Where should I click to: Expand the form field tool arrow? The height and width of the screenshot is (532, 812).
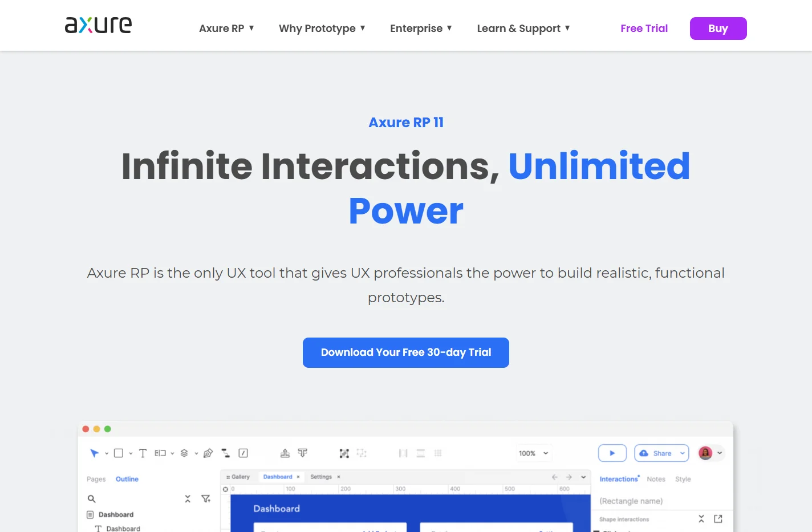(x=172, y=454)
